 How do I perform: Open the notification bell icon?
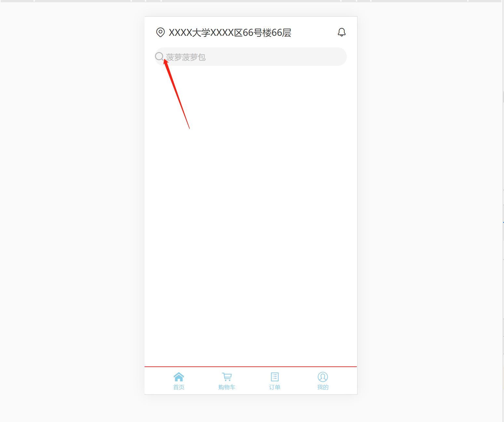pos(342,32)
